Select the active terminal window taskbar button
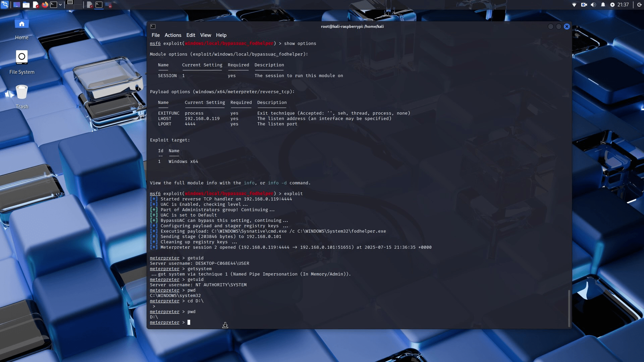 coord(99,5)
